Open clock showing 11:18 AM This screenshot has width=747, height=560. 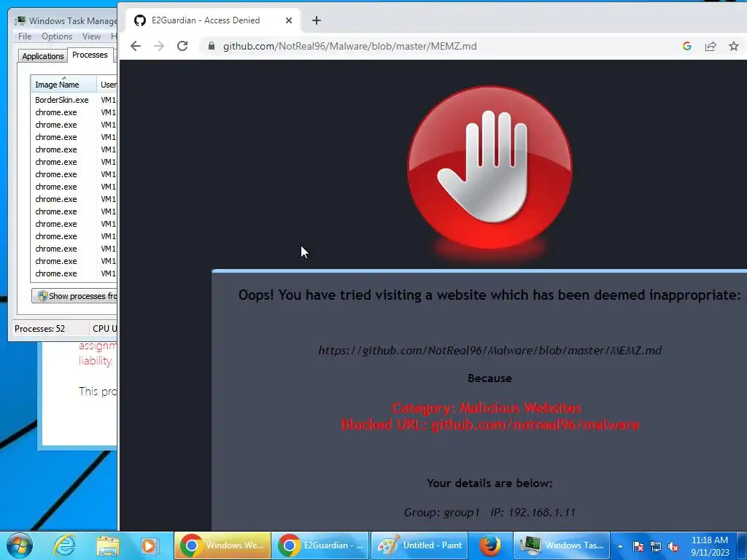[x=710, y=546]
